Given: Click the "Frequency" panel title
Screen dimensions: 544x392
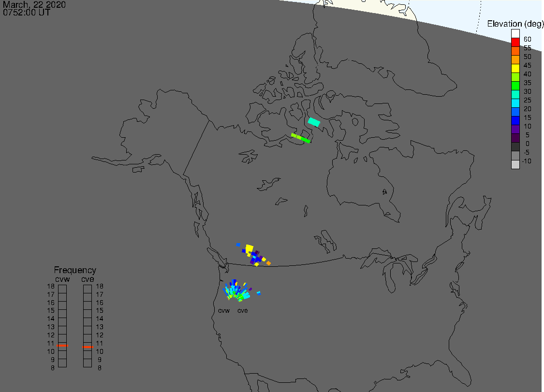Looking at the screenshot, I should click(75, 270).
